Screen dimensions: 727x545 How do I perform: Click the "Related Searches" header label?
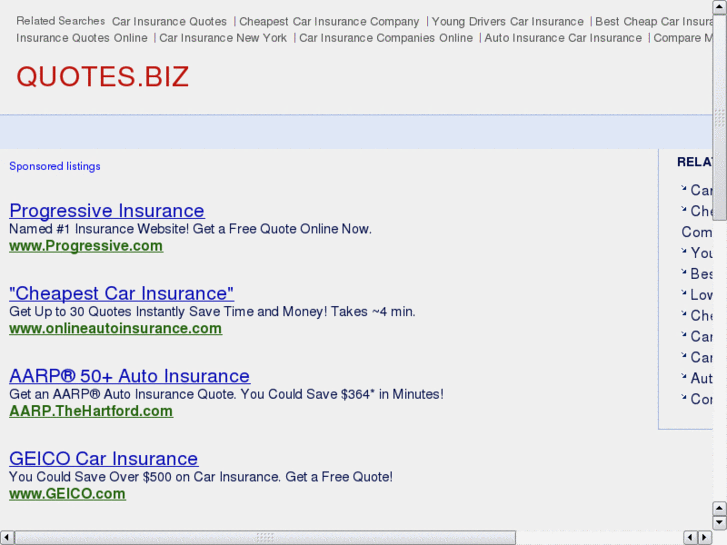pos(61,21)
